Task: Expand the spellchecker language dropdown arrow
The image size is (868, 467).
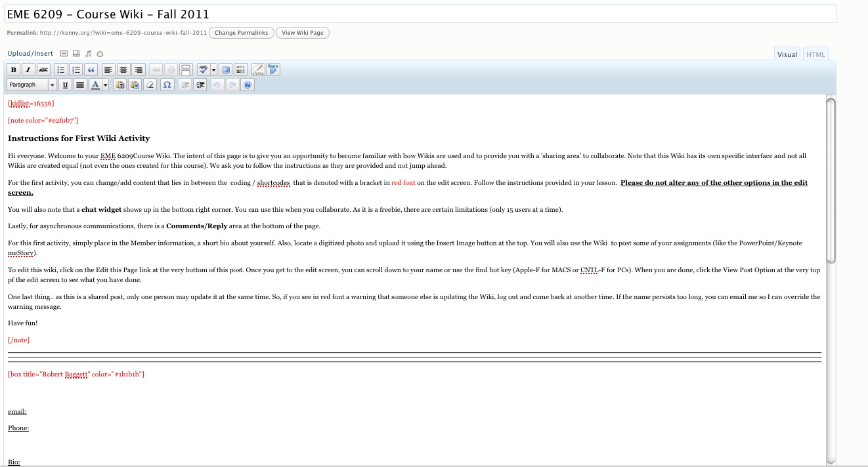Action: (213, 70)
